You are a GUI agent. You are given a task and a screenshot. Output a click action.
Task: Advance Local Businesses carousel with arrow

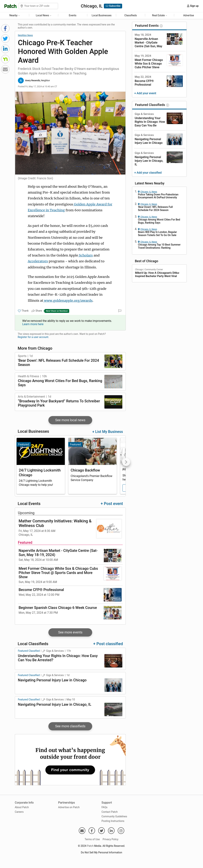[126, 462]
